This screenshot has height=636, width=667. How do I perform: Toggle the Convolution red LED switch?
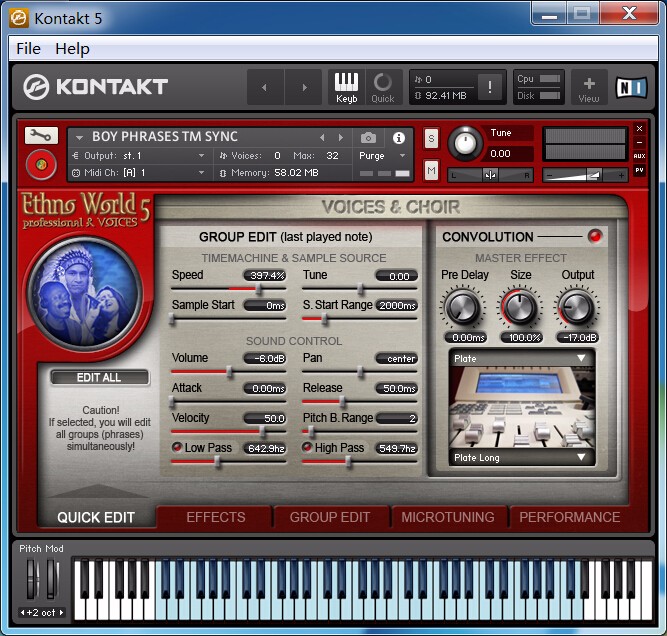pyautogui.click(x=595, y=236)
